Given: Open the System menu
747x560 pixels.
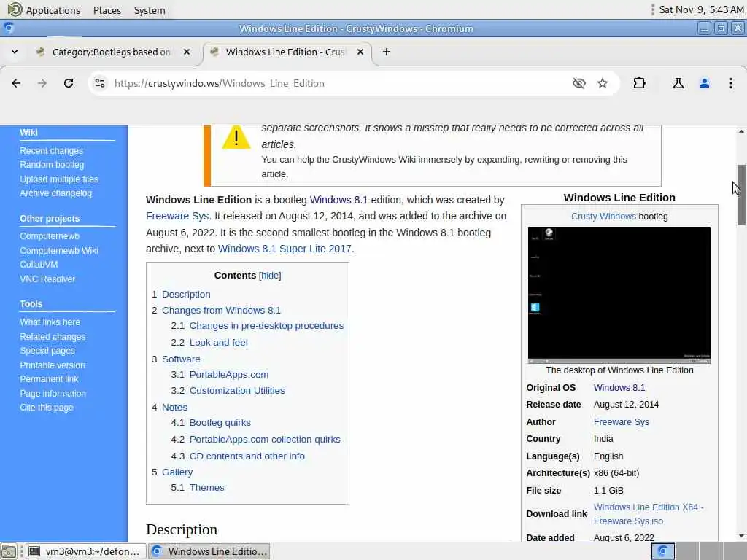Looking at the screenshot, I should 150,10.
